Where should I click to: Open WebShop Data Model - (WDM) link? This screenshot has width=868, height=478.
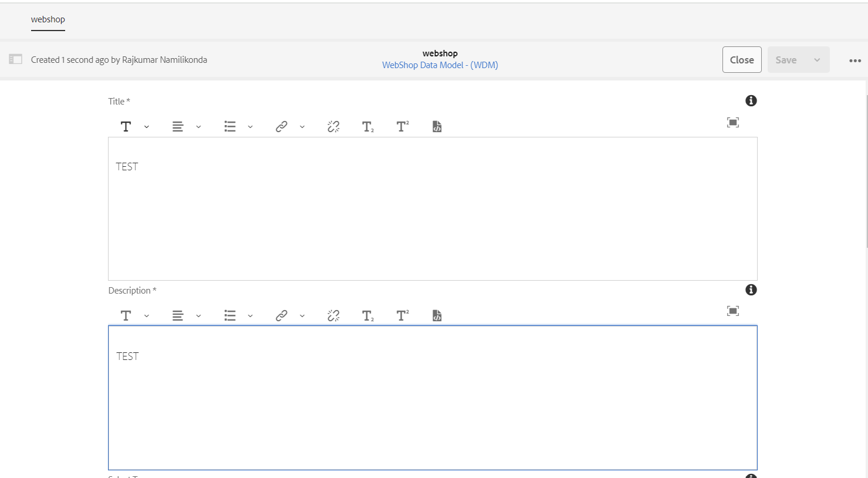pyautogui.click(x=440, y=65)
